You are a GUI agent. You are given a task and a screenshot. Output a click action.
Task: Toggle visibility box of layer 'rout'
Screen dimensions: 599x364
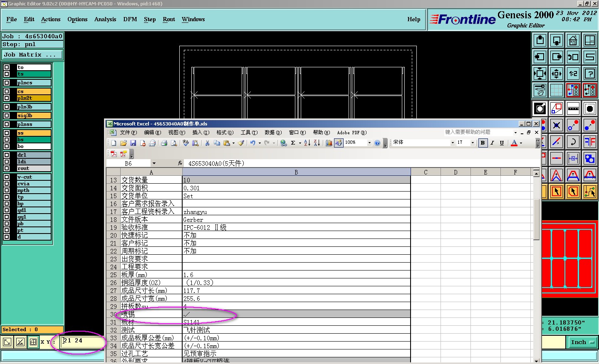pos(7,168)
